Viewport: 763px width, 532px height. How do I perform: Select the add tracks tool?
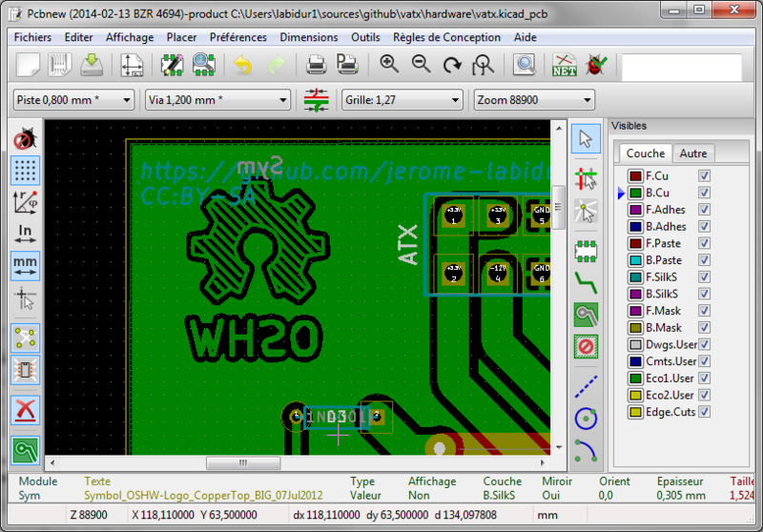tap(586, 283)
